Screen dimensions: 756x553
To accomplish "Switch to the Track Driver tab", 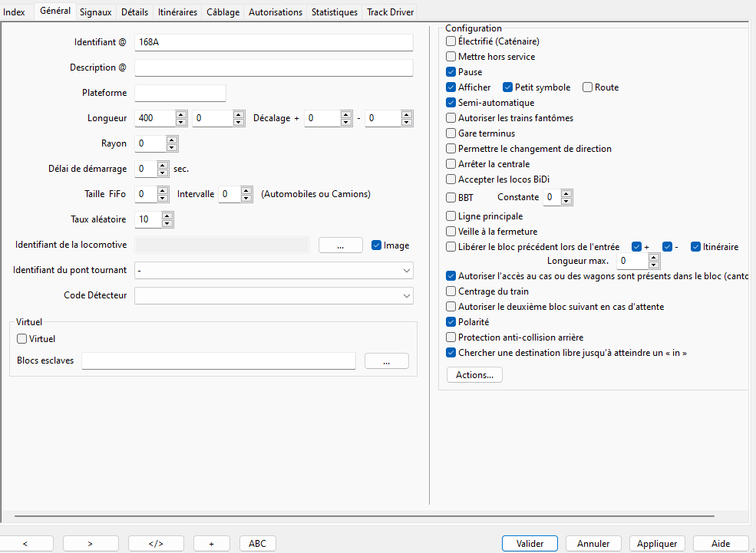I will [x=390, y=12].
